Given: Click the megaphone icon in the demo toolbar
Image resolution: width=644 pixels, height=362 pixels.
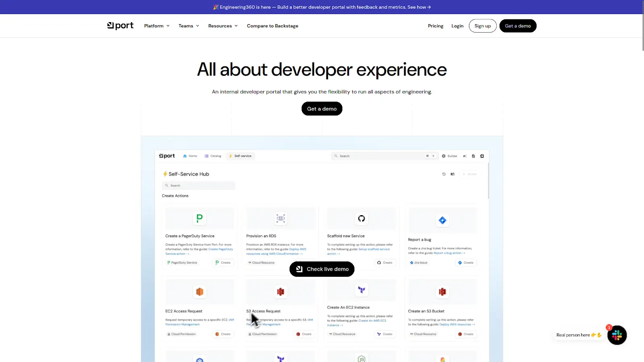Looking at the screenshot, I should click(464, 156).
